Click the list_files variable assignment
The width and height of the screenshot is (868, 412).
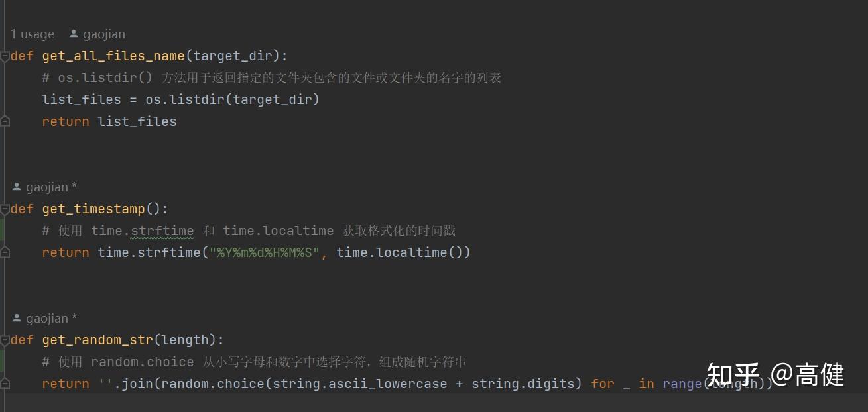point(82,99)
